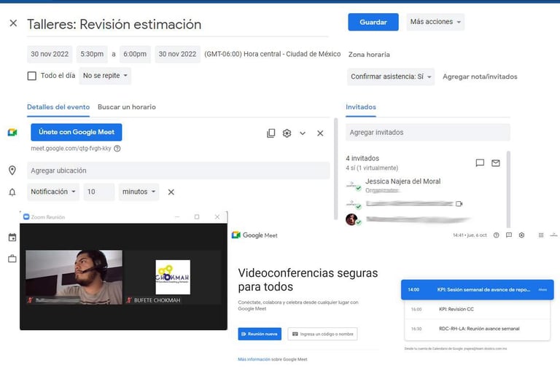
Task: Expand the No se repite dropdown
Action: tap(105, 76)
